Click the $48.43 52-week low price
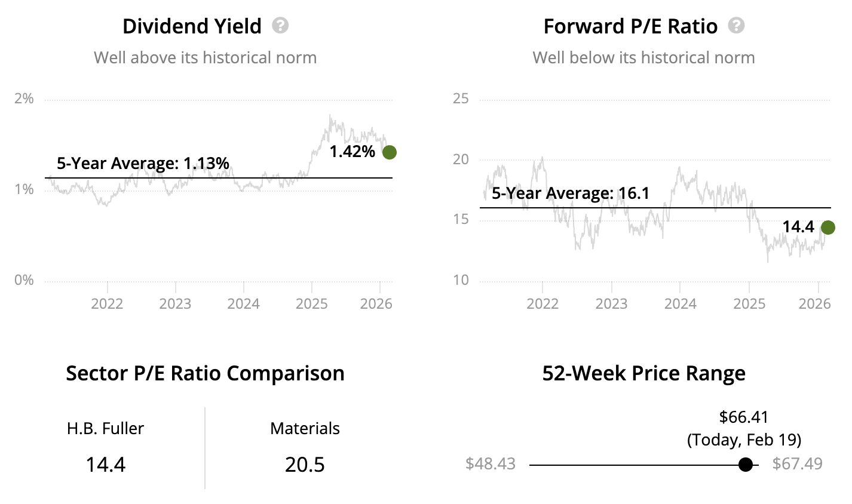This screenshot has height=504, width=852. 490,464
